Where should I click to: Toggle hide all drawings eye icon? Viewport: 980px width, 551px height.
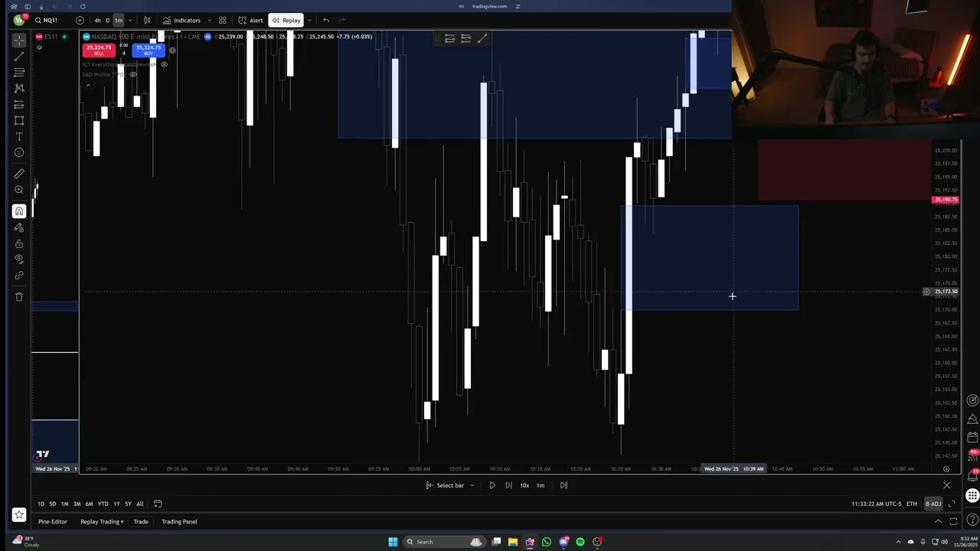19,259
